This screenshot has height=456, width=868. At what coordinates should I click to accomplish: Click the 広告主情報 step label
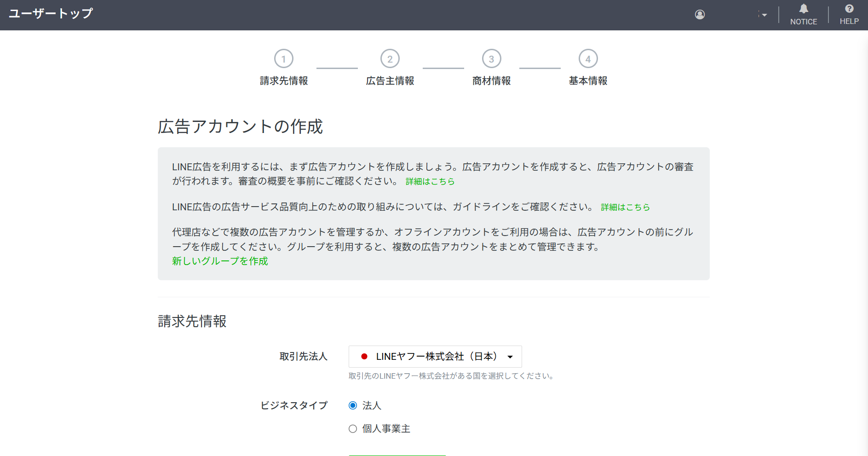[390, 81]
